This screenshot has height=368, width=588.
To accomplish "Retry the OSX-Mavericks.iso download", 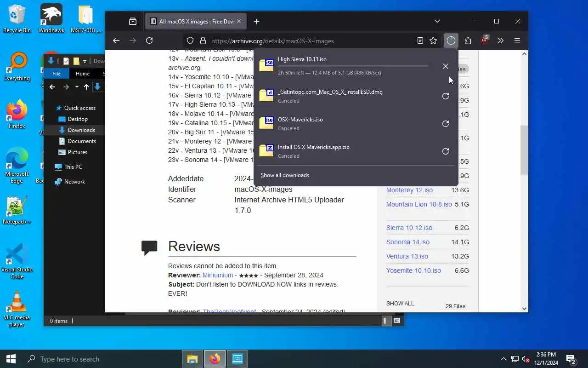I will [x=445, y=124].
